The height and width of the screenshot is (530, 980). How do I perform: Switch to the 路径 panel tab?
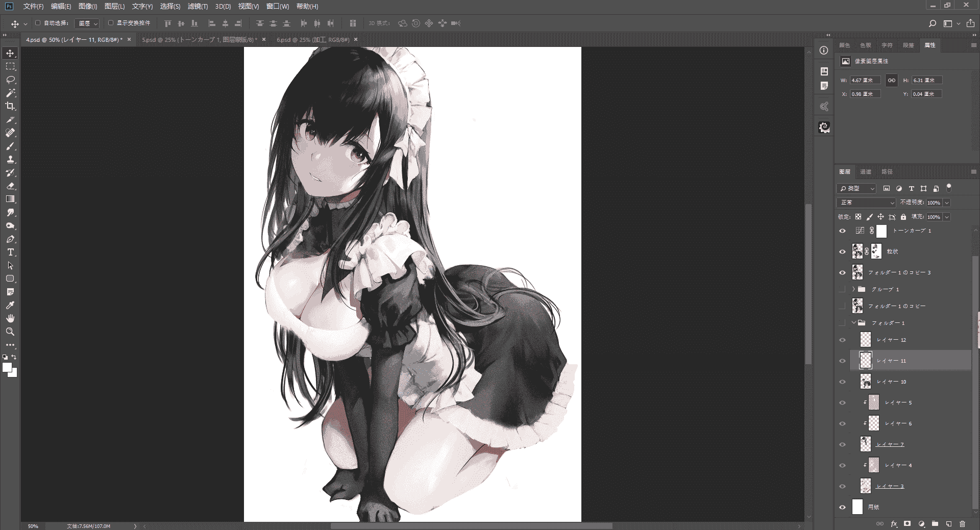coord(887,172)
